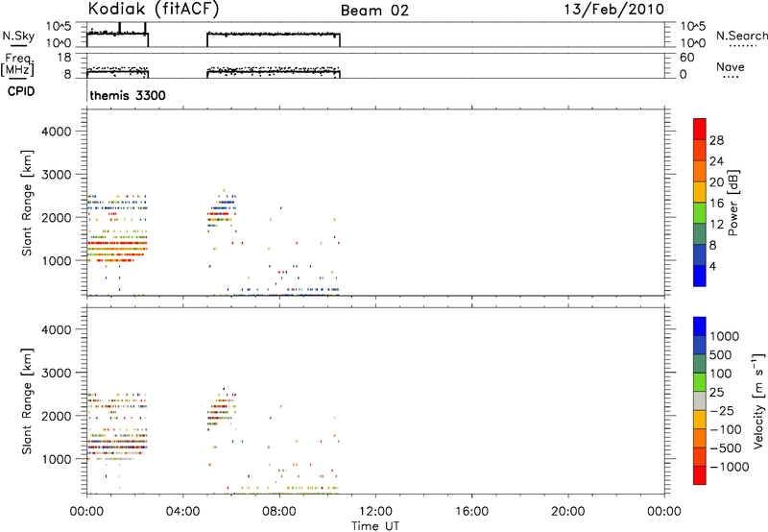The height and width of the screenshot is (532, 768).
Task: Click the 'Freq. [MHz]' axis label
Action: tap(18, 64)
